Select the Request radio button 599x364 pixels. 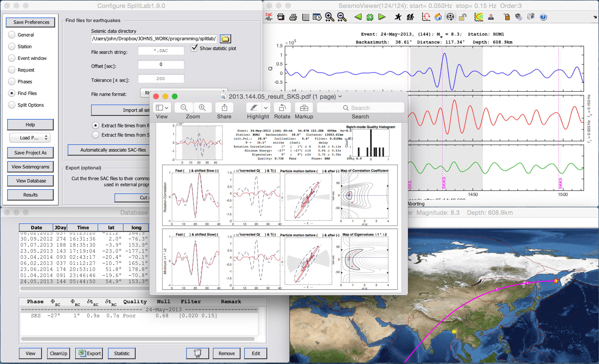click(x=12, y=70)
